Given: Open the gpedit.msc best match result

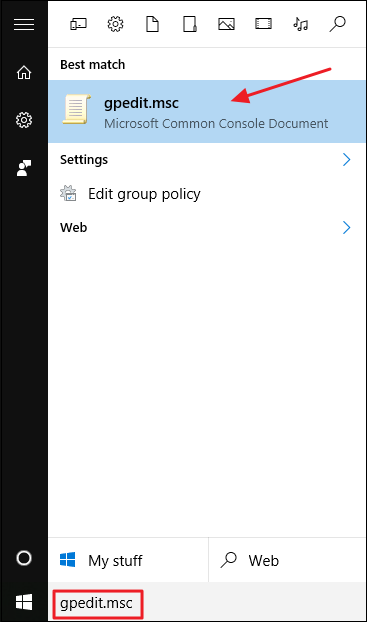Looking at the screenshot, I should point(207,111).
